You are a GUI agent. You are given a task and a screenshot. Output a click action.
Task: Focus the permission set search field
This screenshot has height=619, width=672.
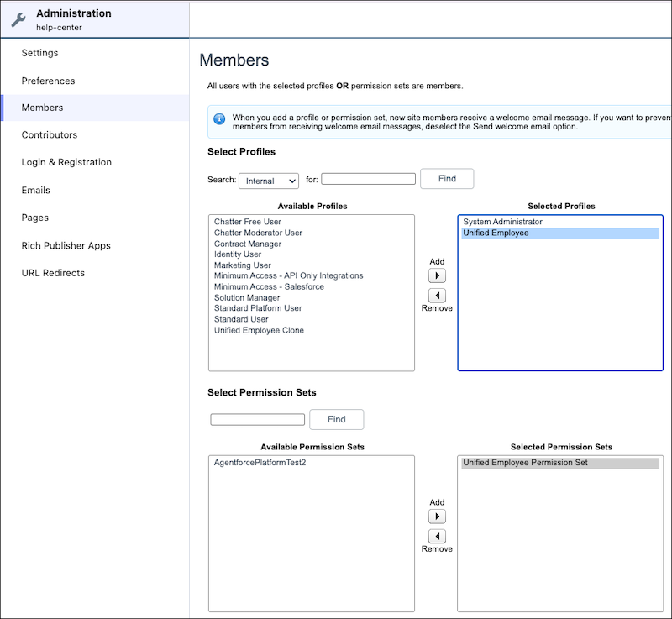[258, 419]
